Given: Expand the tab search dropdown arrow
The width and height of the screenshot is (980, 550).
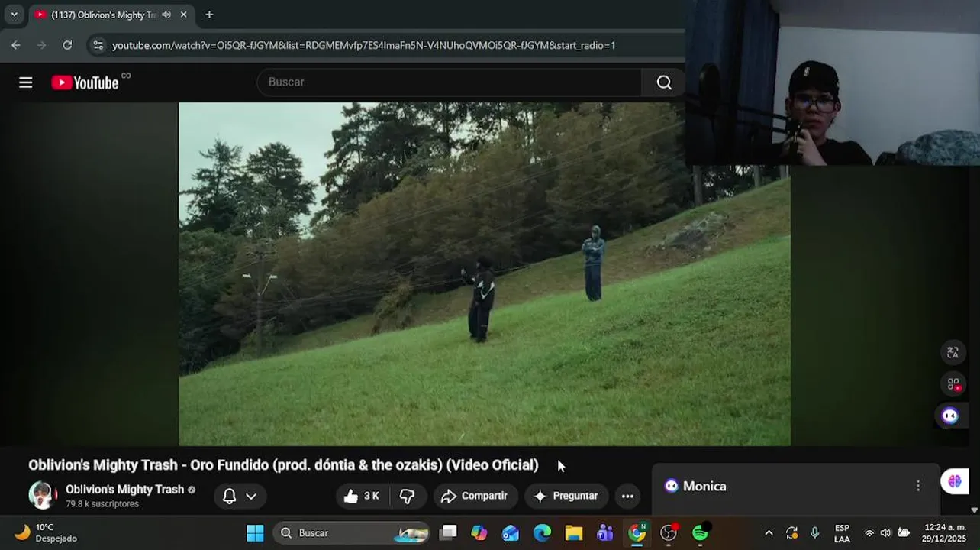Looking at the screenshot, I should [14, 15].
